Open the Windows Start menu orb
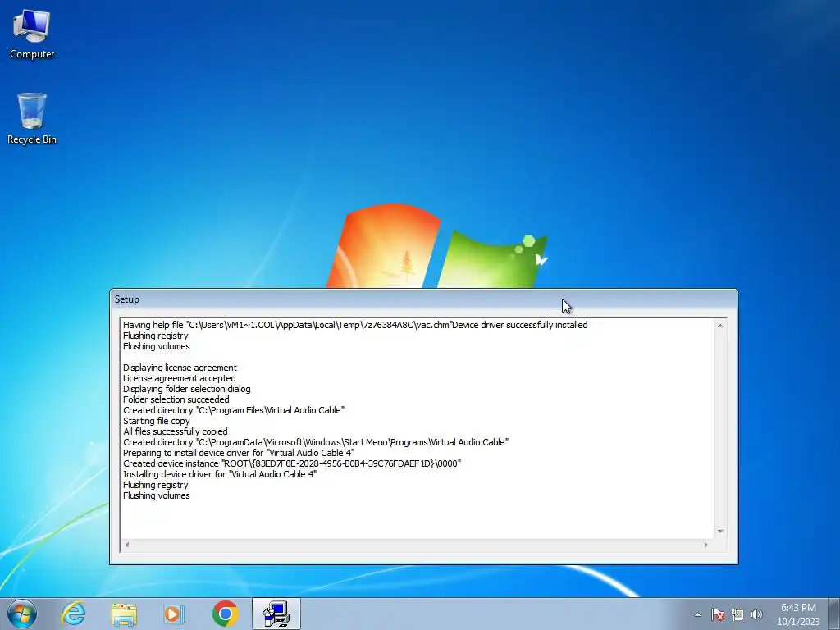 pyautogui.click(x=22, y=614)
